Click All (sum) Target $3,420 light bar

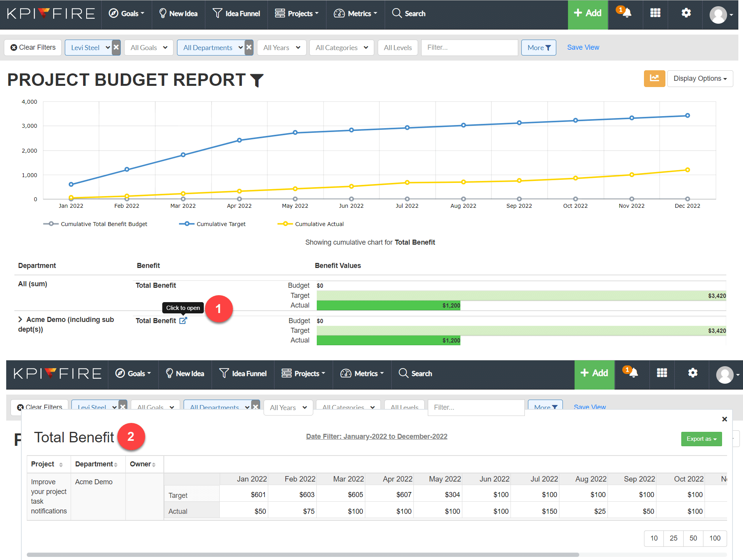521,296
